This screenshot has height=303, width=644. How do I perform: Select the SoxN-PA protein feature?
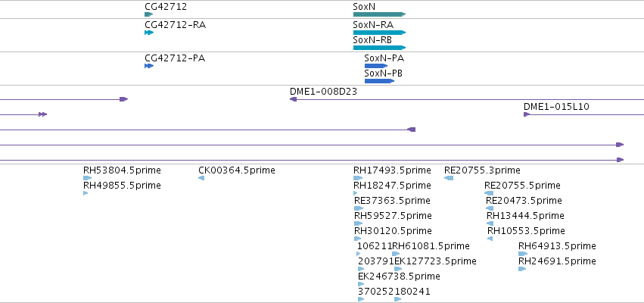(x=376, y=66)
